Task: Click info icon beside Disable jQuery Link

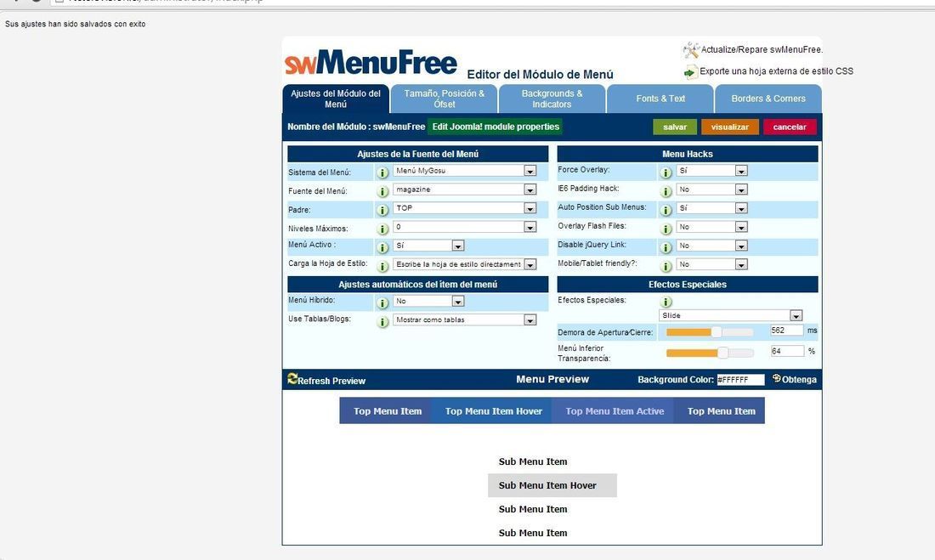Action: pyautogui.click(x=666, y=247)
